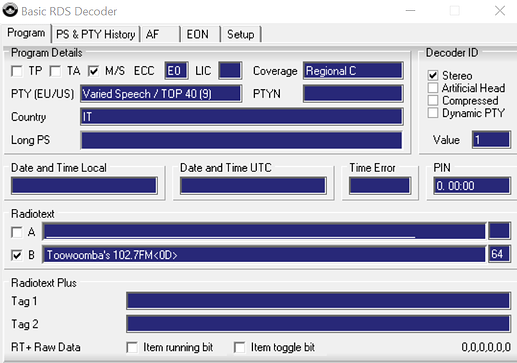Click the Country field showing IT
Viewport: 517px width, 363px height.
pos(242,117)
